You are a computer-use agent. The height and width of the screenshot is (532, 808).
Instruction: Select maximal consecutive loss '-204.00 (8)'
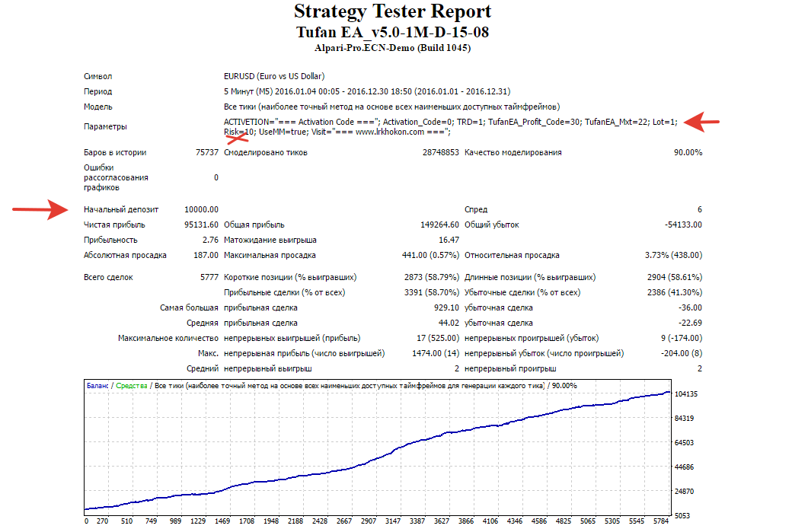[x=682, y=354]
